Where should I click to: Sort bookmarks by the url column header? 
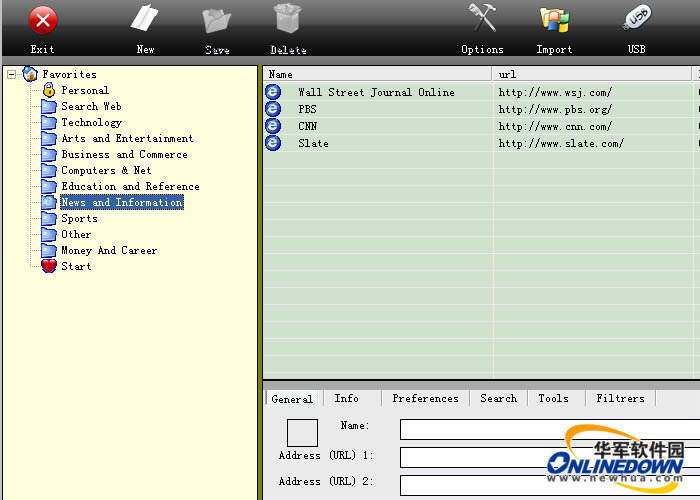click(x=592, y=74)
